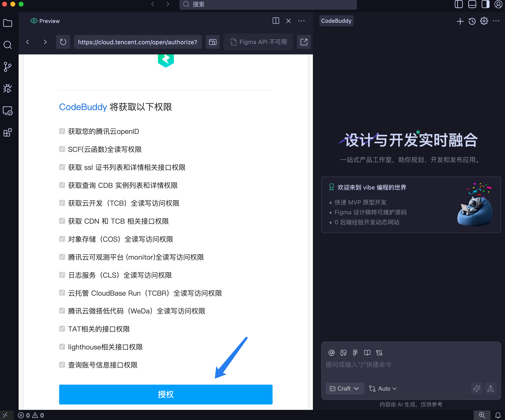Screen dimensions: 505x420
Task: Reload the preview page
Action: (x=63, y=42)
